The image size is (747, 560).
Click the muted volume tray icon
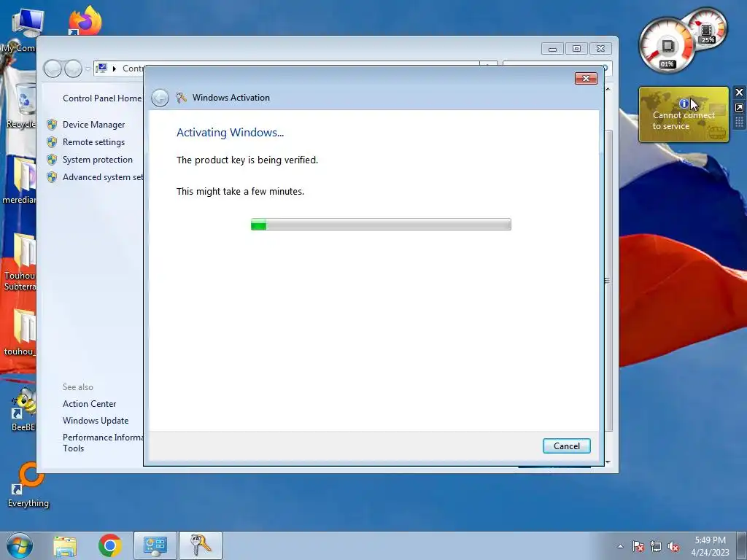673,546
